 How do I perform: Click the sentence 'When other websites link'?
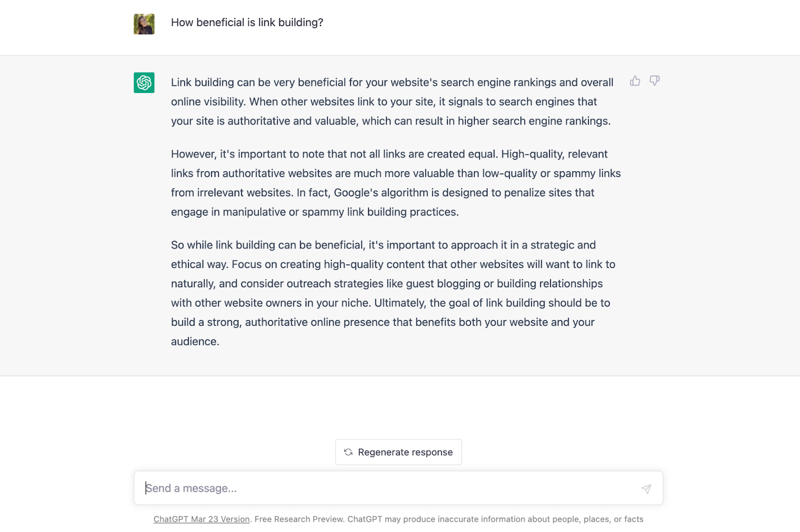pos(390,111)
